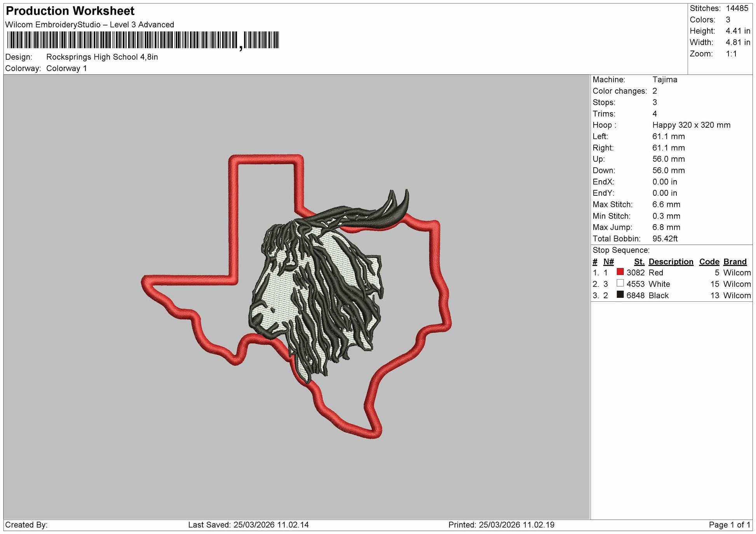The image size is (756, 534).
Task: Click the Production Worksheet title
Action: (70, 11)
